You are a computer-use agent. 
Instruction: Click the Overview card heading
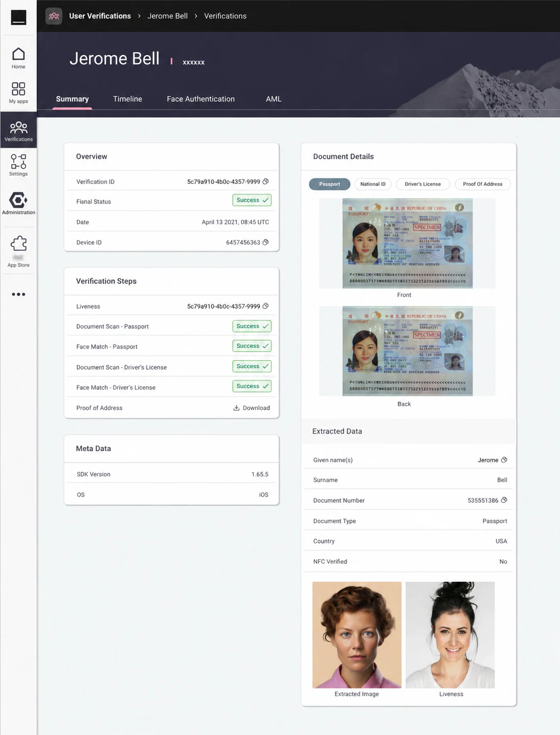click(92, 157)
